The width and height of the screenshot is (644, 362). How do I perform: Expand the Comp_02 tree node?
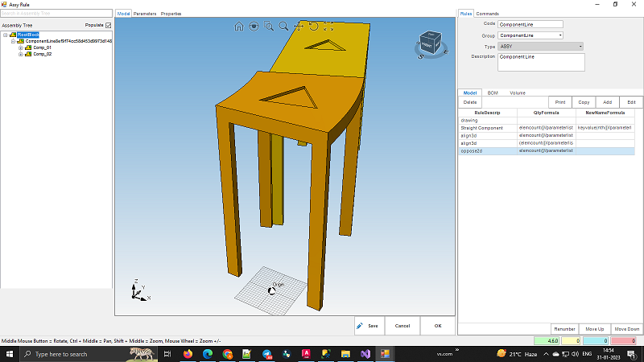20,54
